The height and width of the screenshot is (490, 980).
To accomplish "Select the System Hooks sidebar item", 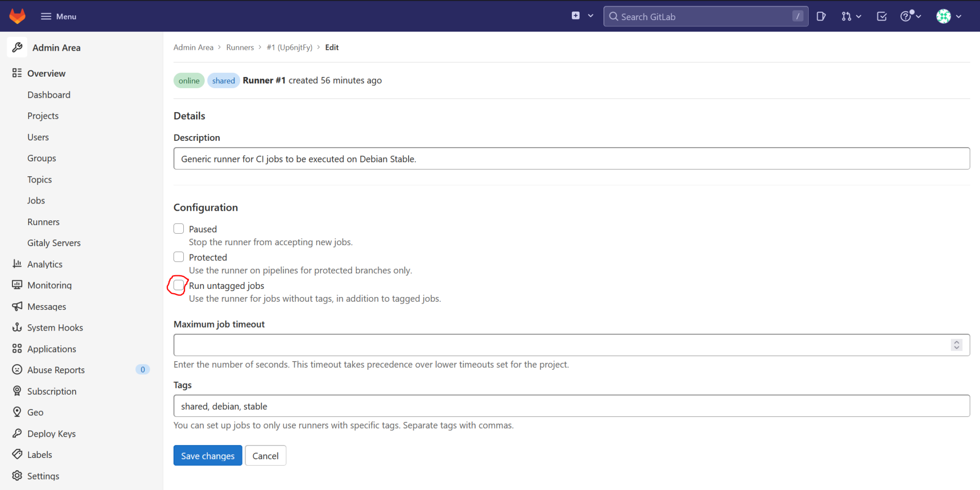I will coord(55,327).
